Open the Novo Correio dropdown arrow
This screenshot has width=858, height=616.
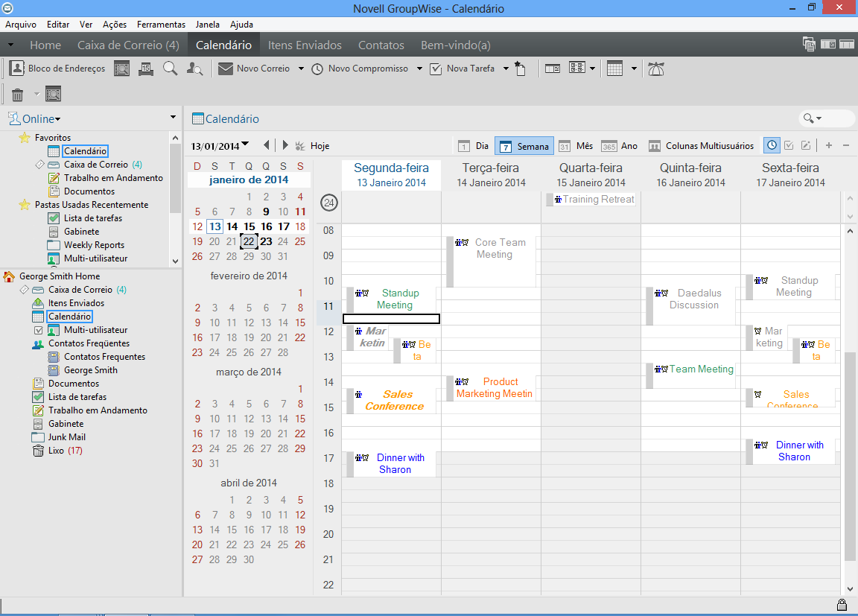coord(302,69)
